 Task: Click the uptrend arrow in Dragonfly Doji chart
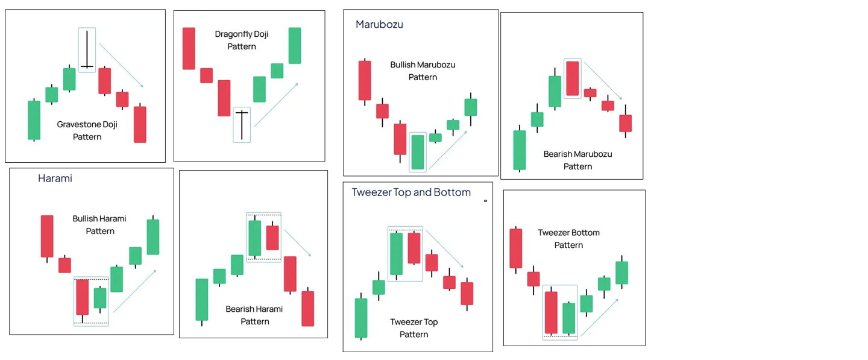[276, 105]
